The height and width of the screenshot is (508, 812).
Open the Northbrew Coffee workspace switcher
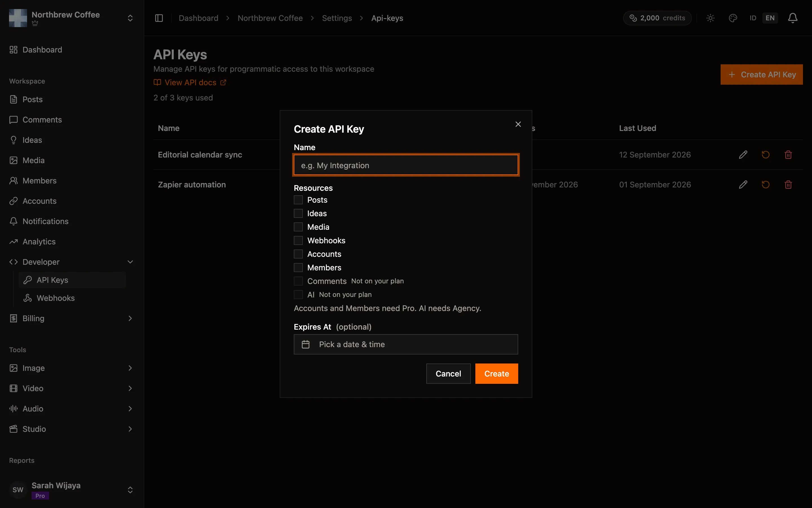pyautogui.click(x=130, y=18)
